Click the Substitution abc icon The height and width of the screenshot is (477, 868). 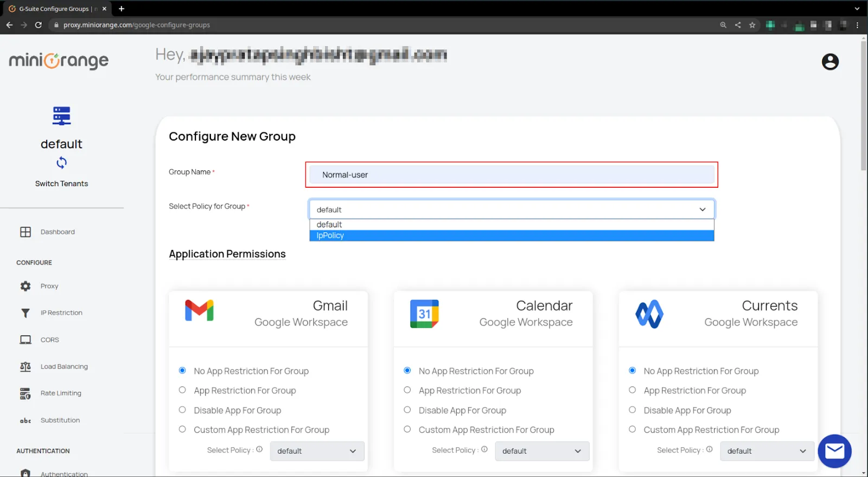25,421
